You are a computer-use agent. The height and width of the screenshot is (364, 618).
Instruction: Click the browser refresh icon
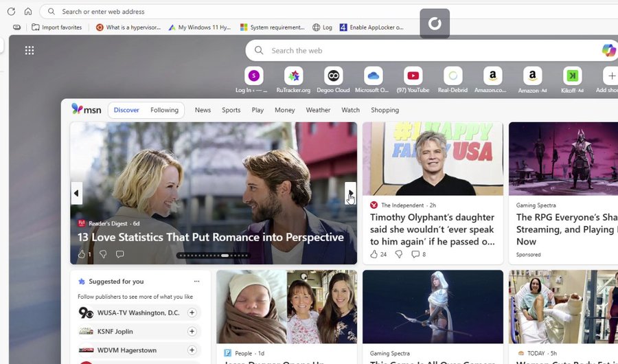[x=11, y=12]
